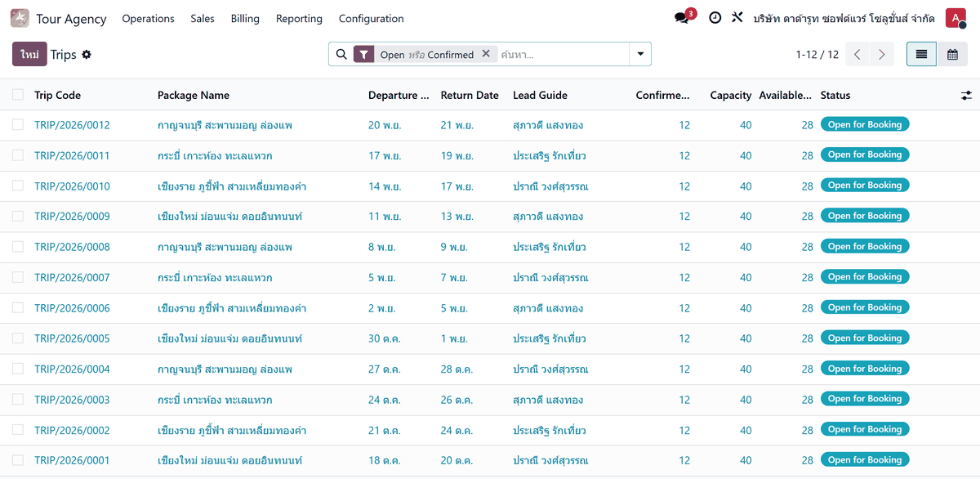The image size is (980, 479).
Task: Click the purple ใหม่ (New) button
Action: click(29, 55)
